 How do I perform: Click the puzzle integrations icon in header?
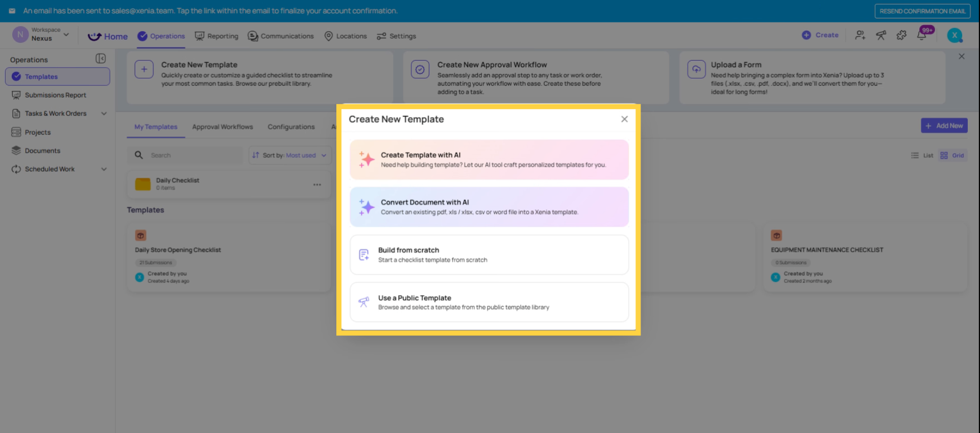[901, 35]
